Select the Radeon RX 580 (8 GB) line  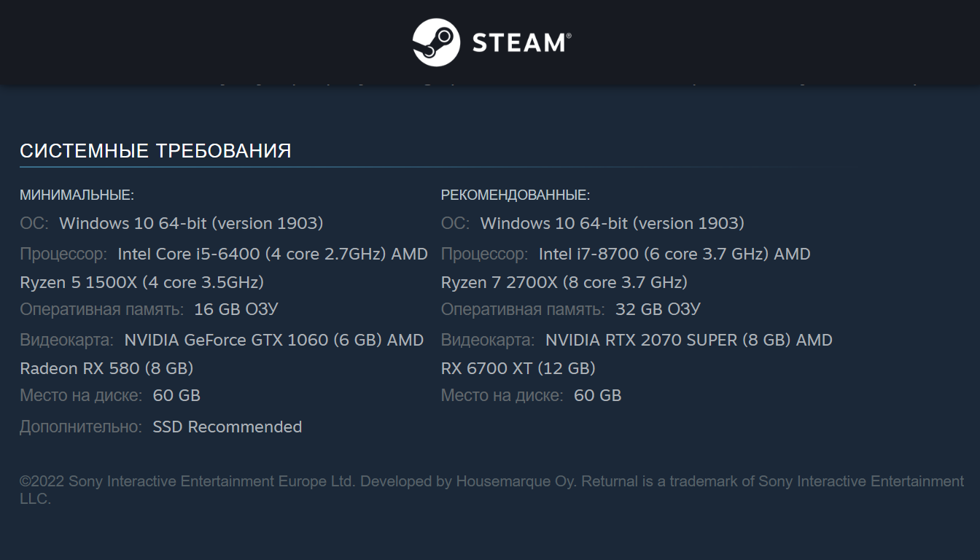coord(106,368)
